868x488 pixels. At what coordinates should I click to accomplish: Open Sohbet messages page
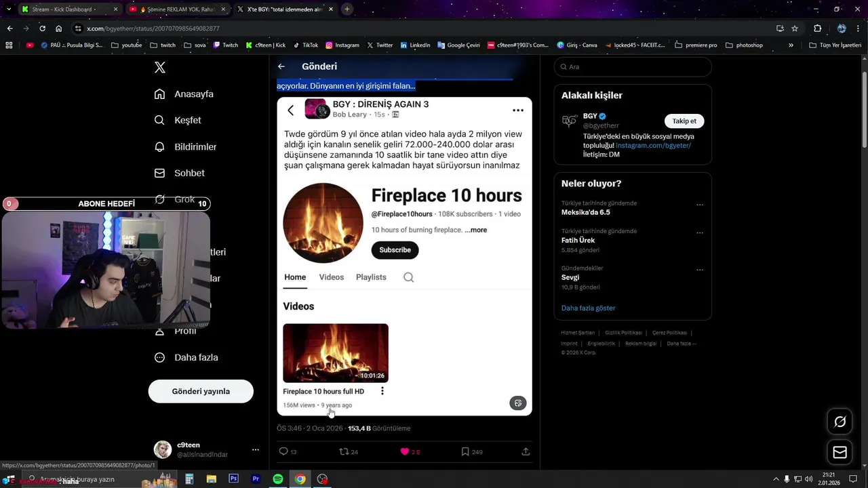pyautogui.click(x=179, y=173)
